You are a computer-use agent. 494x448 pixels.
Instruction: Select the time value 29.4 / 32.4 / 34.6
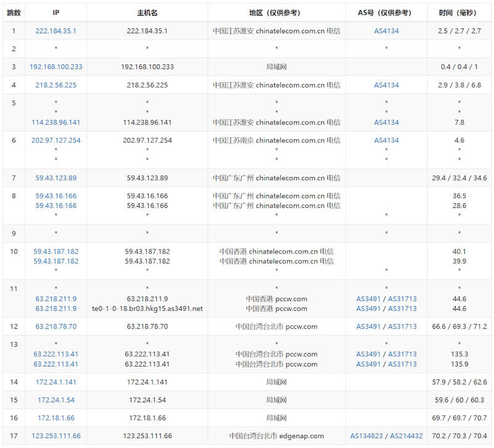tap(459, 178)
